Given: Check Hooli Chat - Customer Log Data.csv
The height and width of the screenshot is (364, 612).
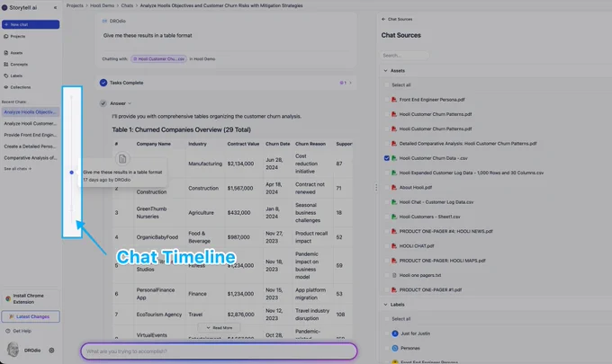Looking at the screenshot, I should coord(387,202).
